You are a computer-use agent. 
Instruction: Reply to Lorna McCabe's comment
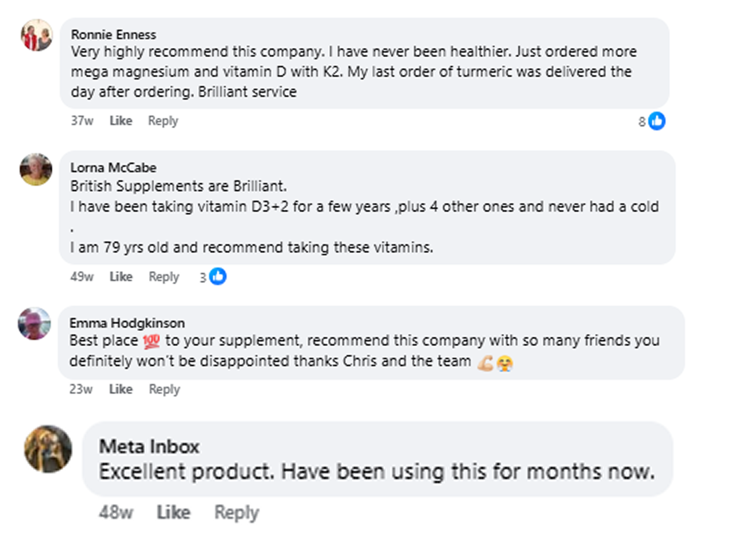click(x=163, y=277)
